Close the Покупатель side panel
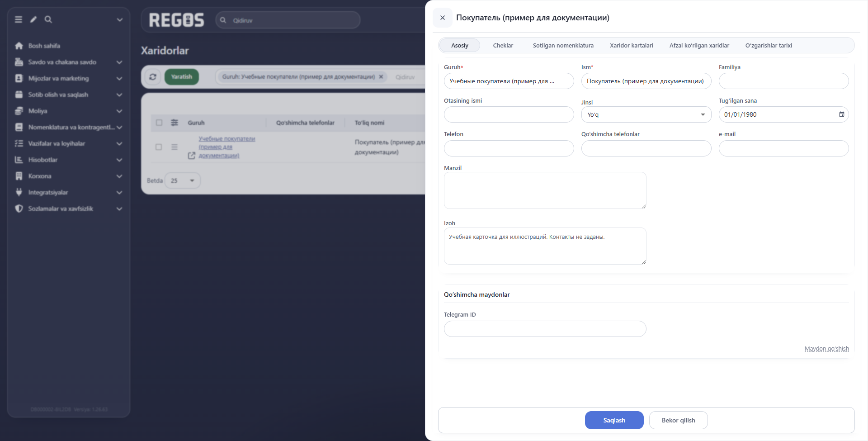868x441 pixels. tap(443, 18)
